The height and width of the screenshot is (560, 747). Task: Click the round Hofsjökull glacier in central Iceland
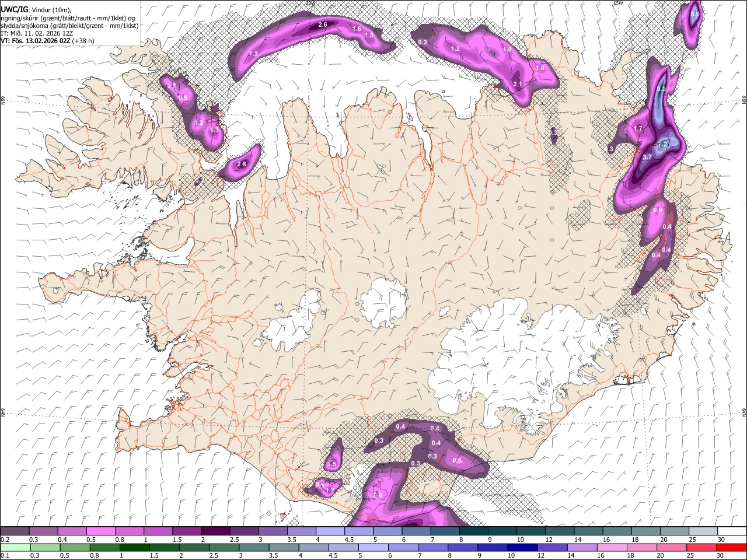point(383,302)
